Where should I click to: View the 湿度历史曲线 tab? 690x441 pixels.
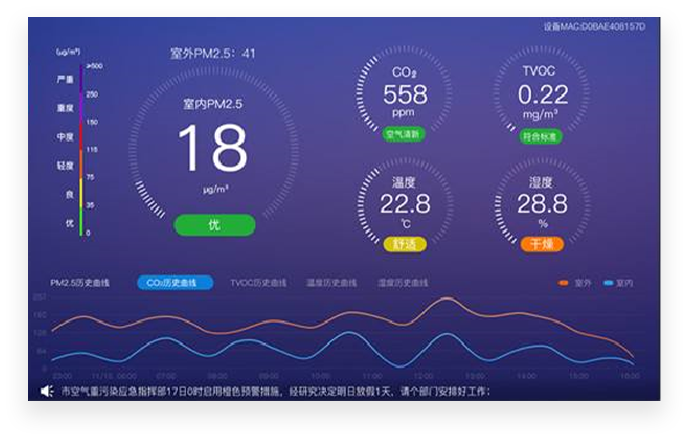tap(403, 283)
